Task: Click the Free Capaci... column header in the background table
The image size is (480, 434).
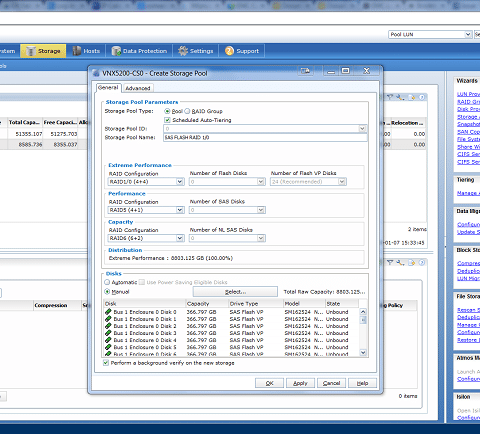Action: [60, 122]
